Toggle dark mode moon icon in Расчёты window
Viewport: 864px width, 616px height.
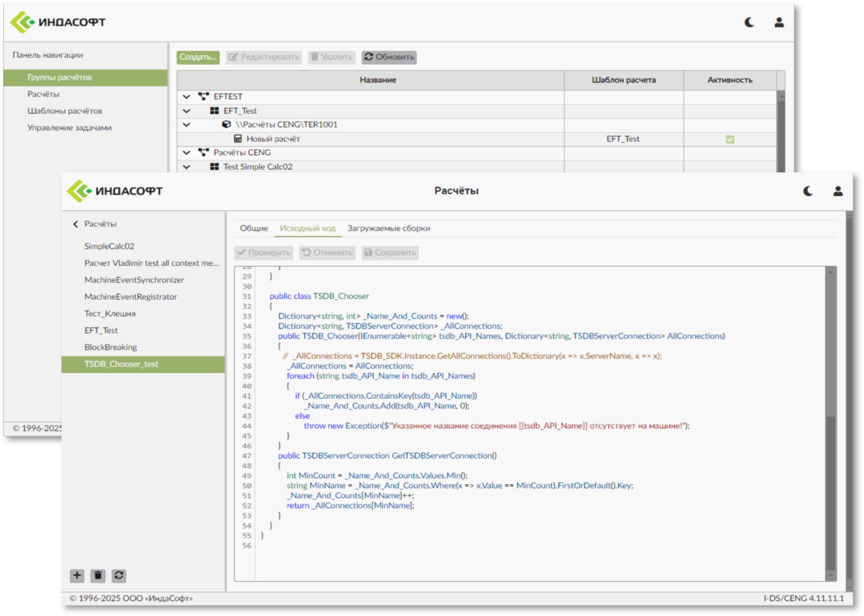[808, 191]
